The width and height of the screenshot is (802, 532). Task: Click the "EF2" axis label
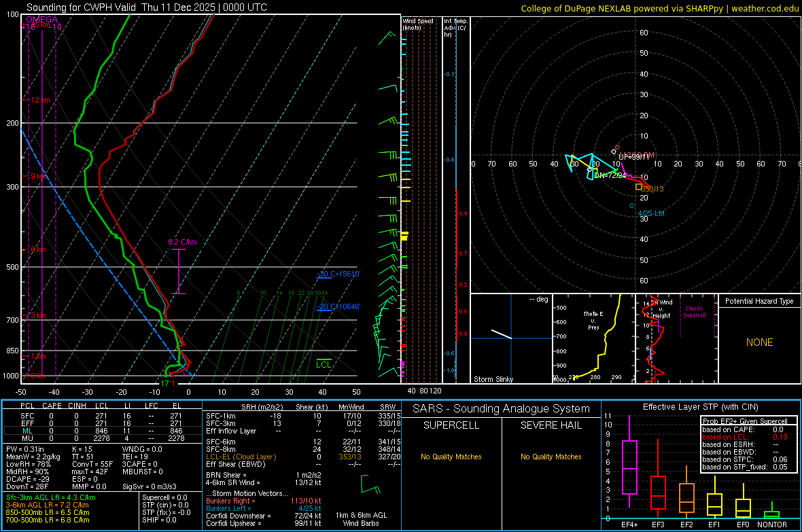click(x=686, y=525)
